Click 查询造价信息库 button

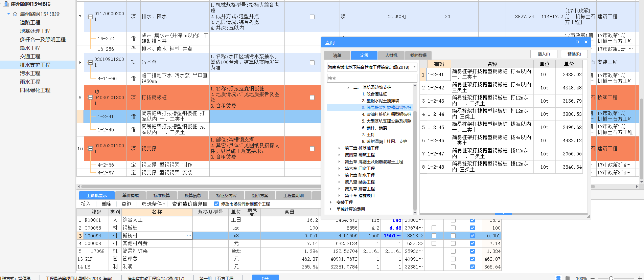click(x=190, y=204)
